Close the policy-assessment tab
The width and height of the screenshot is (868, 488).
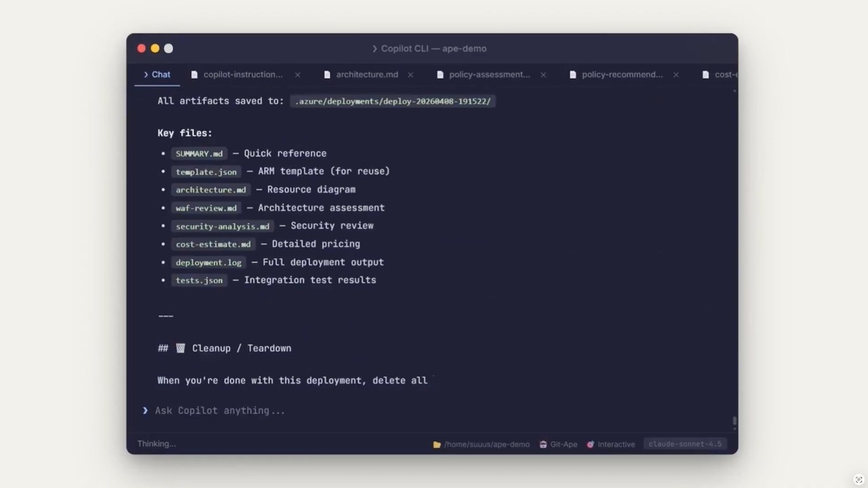pyautogui.click(x=543, y=75)
